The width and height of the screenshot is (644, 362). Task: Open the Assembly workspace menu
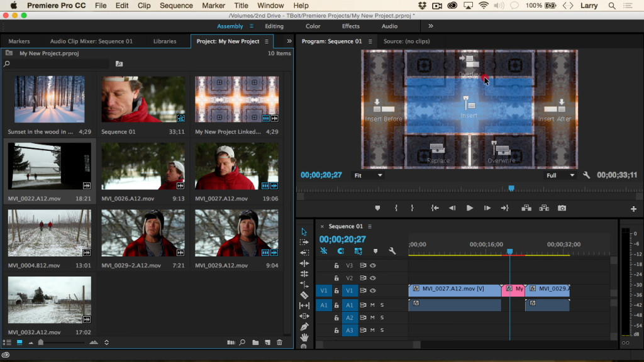pos(252,26)
